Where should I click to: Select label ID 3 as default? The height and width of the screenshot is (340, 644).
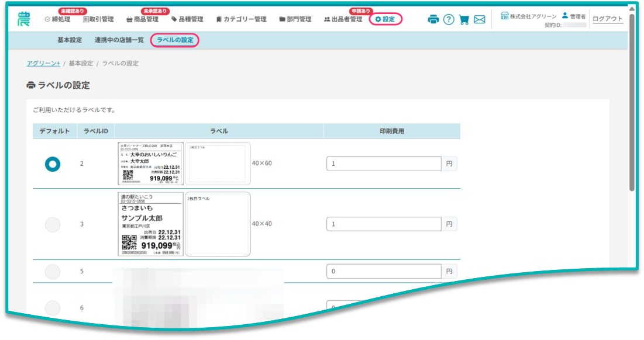tap(53, 224)
